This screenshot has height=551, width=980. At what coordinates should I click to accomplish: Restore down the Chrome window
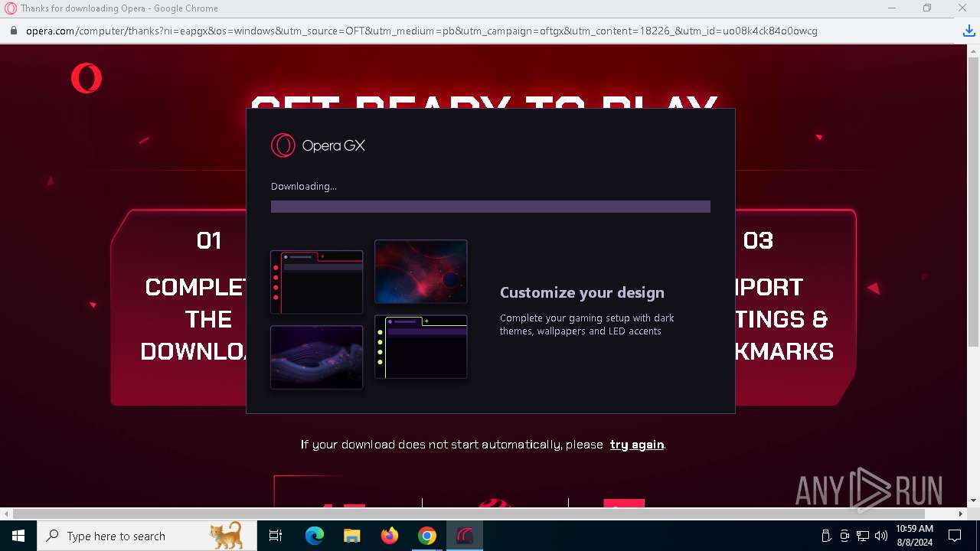coord(927,8)
